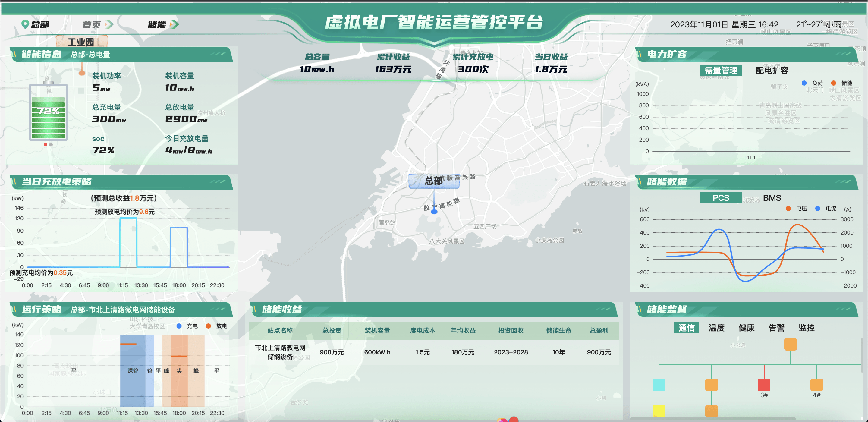Click the 当日收益 1.8万元 stat

551,63
